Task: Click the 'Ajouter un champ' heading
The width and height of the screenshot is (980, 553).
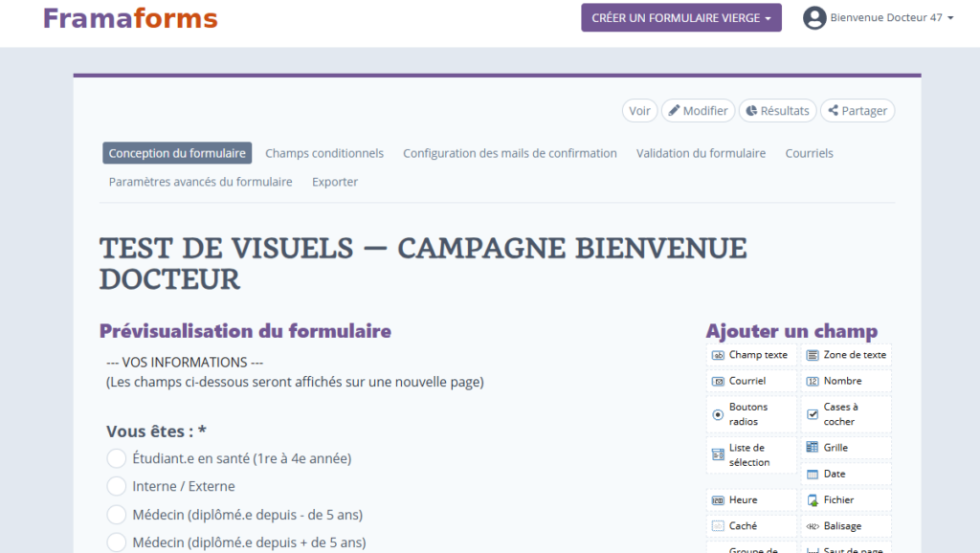Action: 791,330
